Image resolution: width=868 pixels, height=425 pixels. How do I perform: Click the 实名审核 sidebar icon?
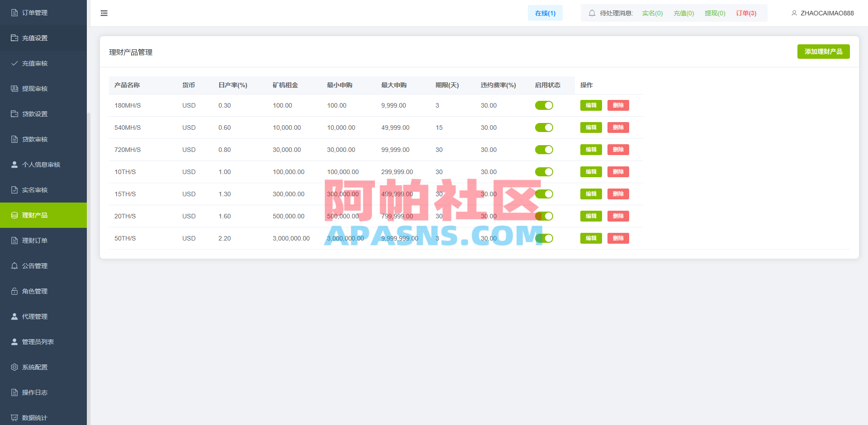point(14,190)
